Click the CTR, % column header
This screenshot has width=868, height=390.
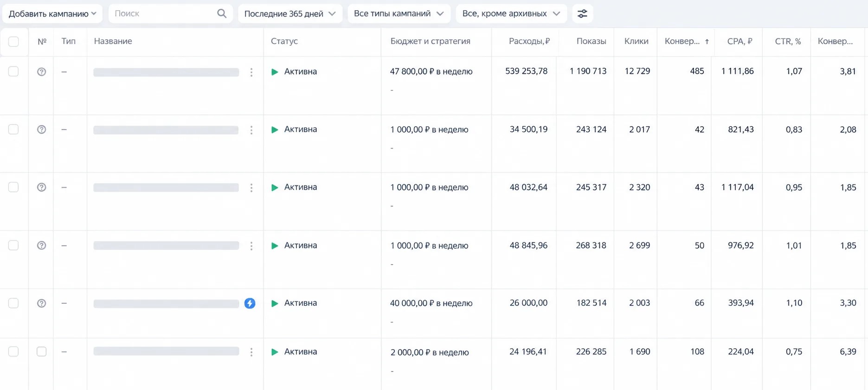click(788, 41)
